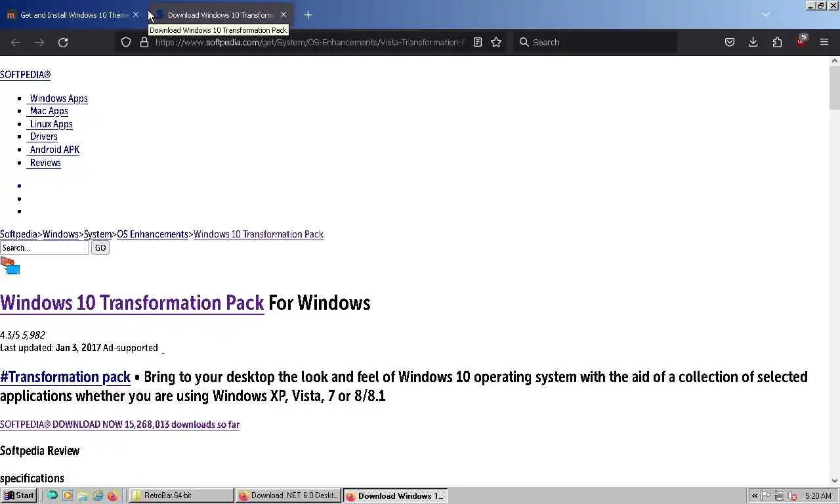The width and height of the screenshot is (840, 504).
Task: Click the System breadcrumb link
Action: tap(97, 234)
